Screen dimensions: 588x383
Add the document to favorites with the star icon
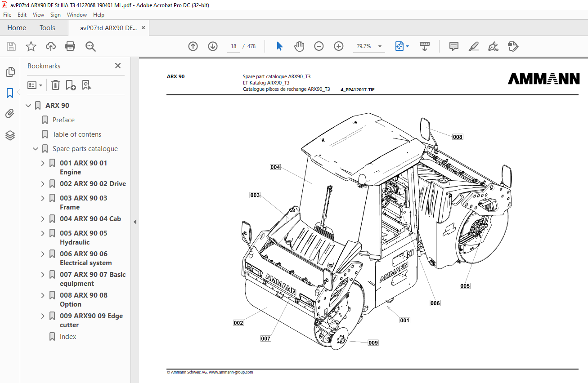[x=31, y=46]
